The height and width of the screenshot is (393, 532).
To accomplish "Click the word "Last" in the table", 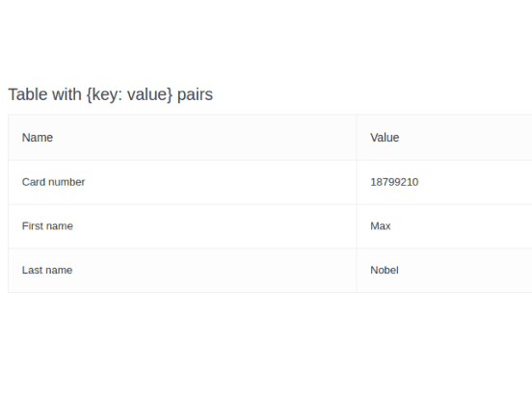I will coord(32,271).
